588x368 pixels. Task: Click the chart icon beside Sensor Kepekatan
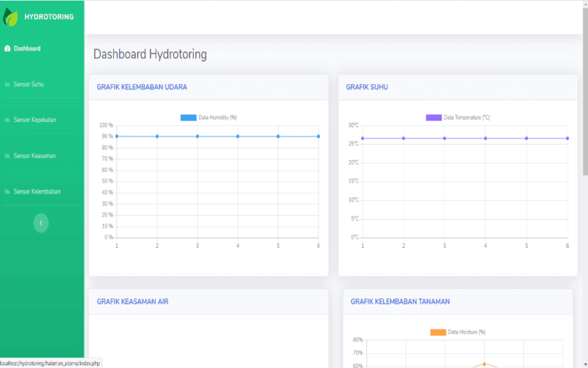7,120
